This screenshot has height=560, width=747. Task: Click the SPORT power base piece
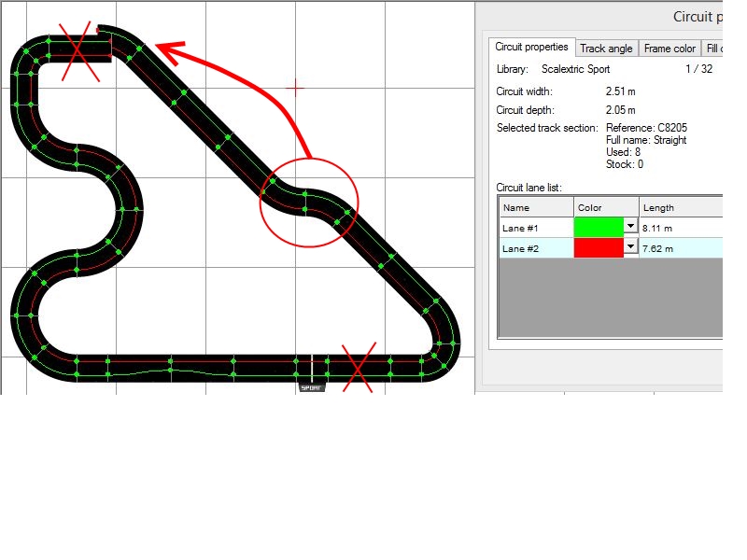point(311,386)
